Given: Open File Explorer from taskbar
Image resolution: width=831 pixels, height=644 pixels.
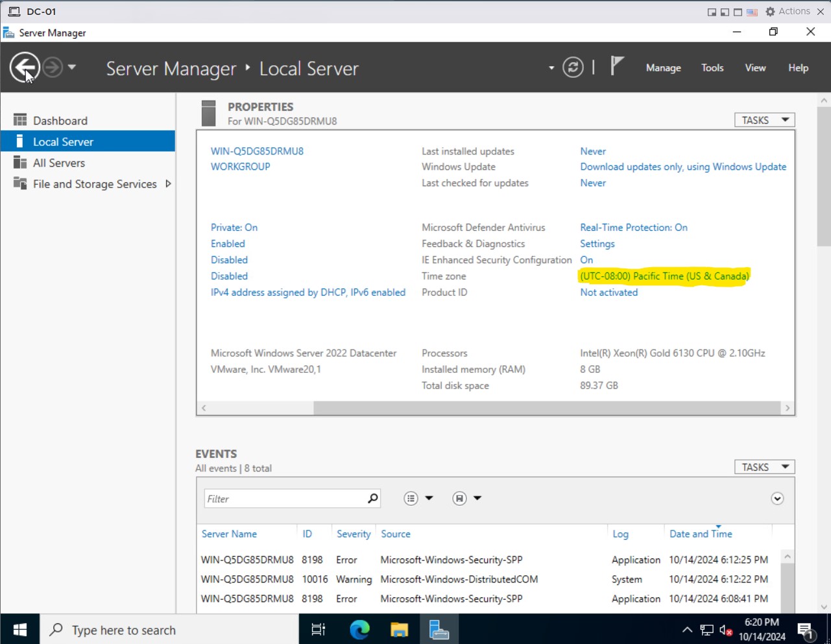Looking at the screenshot, I should pos(399,629).
